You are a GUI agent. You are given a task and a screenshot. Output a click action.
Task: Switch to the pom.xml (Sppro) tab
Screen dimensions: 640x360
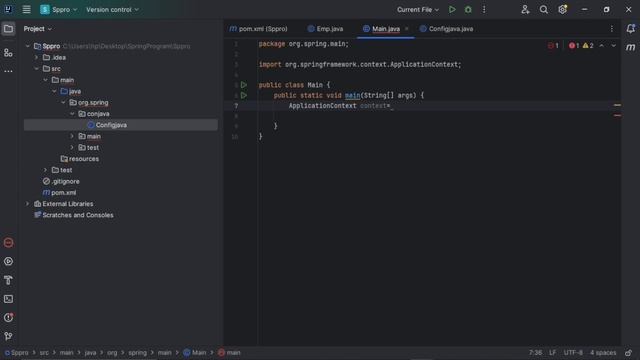point(259,29)
